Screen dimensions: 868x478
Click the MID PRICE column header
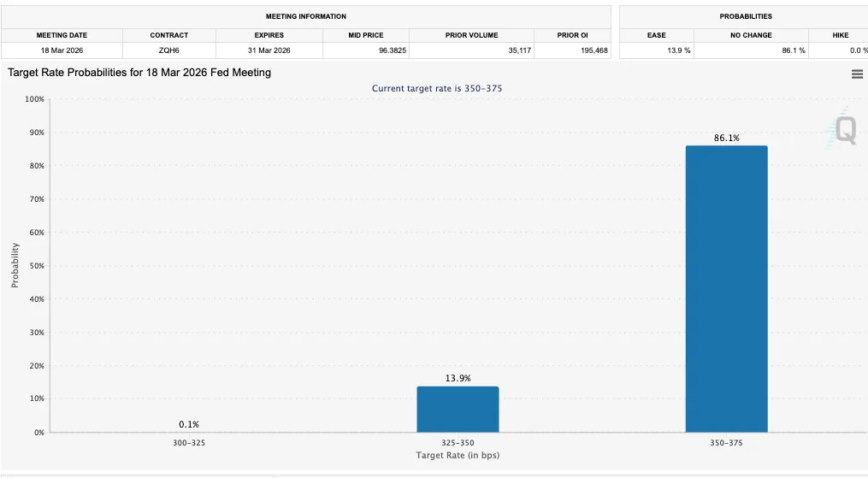coord(366,35)
